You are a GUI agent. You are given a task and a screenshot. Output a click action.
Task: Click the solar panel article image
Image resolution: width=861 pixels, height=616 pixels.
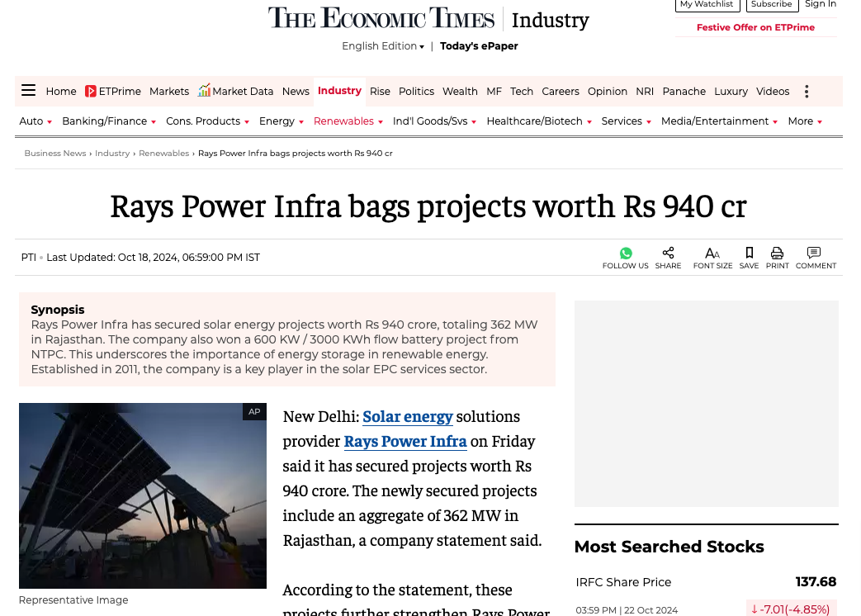[143, 495]
